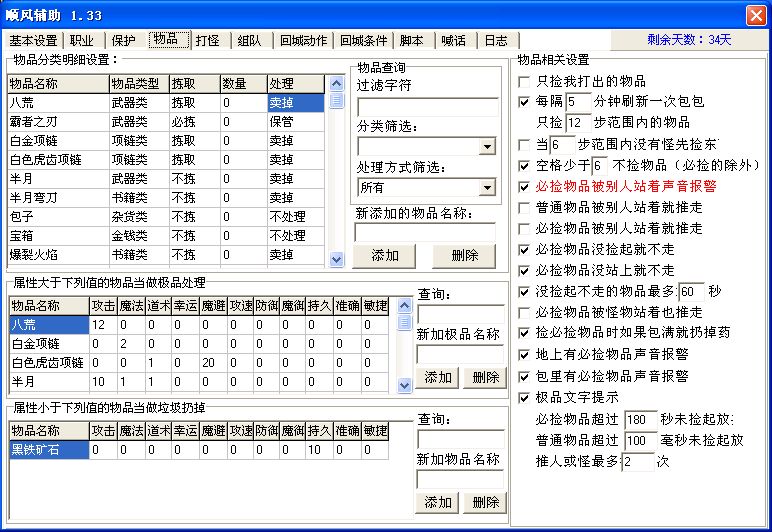
Task: Switch to the 脚本 tab
Action: click(x=413, y=40)
